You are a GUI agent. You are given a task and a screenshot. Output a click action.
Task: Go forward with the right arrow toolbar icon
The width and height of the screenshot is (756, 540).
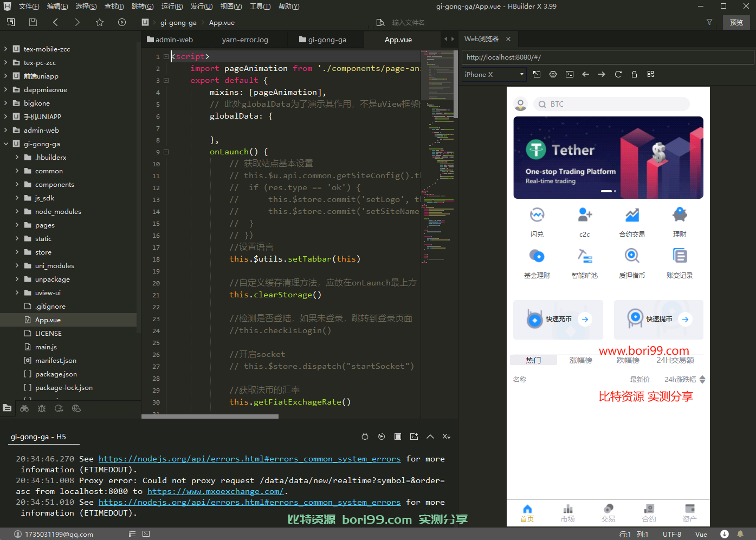[x=77, y=22]
